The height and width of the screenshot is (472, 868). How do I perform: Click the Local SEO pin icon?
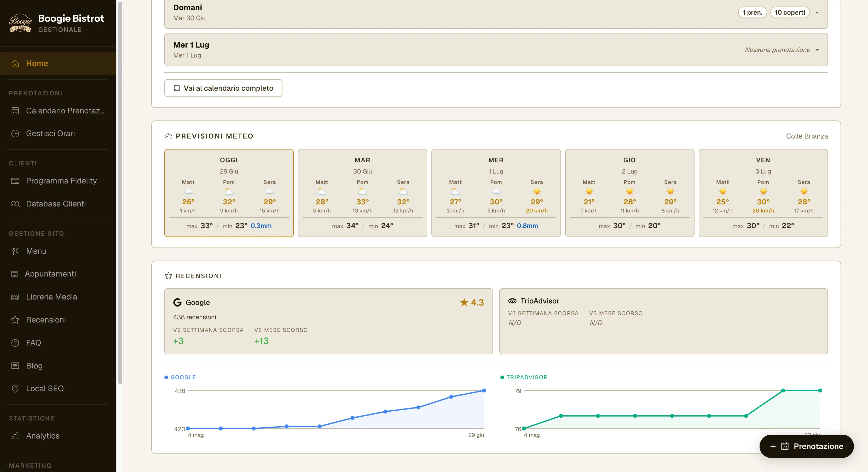click(15, 388)
